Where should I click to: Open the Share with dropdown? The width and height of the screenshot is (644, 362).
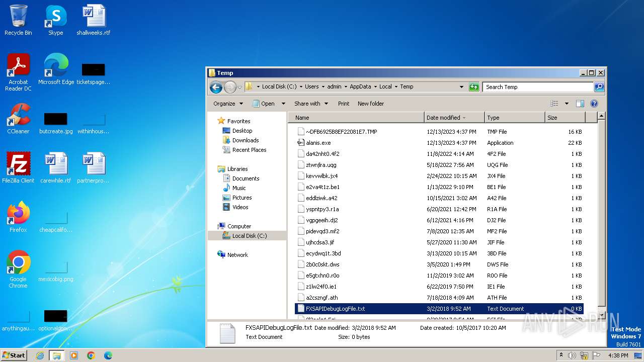point(311,104)
